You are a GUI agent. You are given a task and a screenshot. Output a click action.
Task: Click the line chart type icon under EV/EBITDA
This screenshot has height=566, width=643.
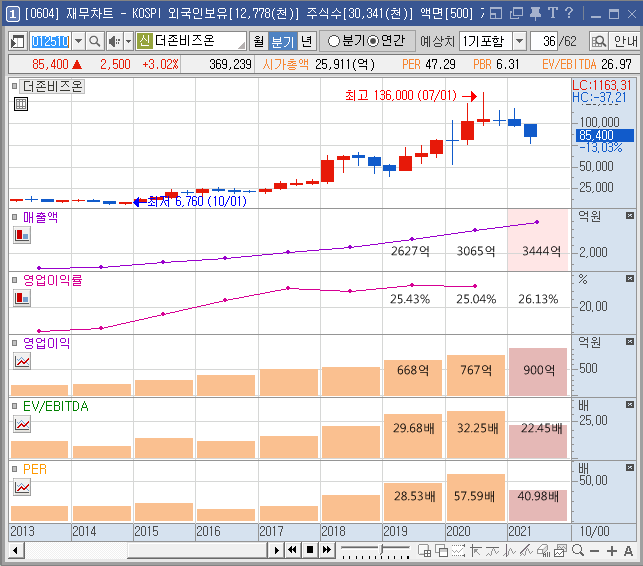click(22, 424)
